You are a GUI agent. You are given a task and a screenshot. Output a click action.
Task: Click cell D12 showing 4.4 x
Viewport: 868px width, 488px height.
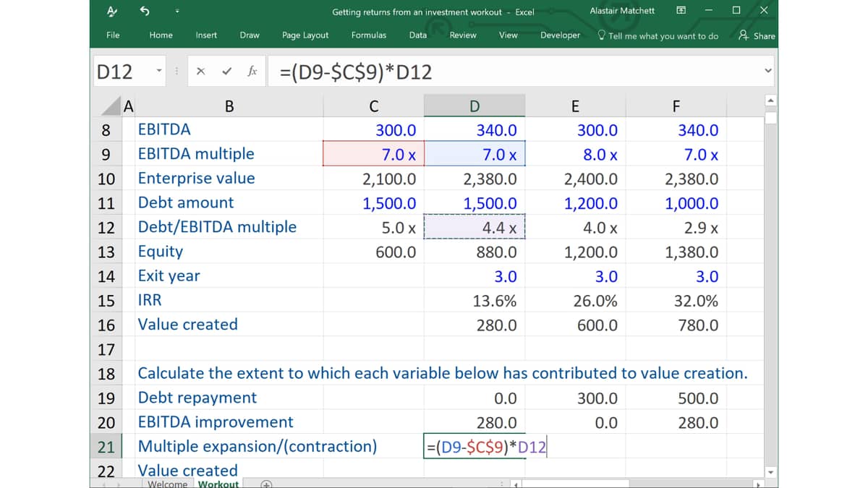(474, 227)
